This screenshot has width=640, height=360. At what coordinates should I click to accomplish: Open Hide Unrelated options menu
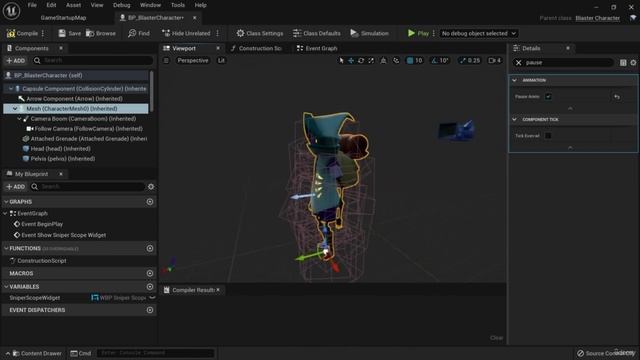pyautogui.click(x=218, y=33)
